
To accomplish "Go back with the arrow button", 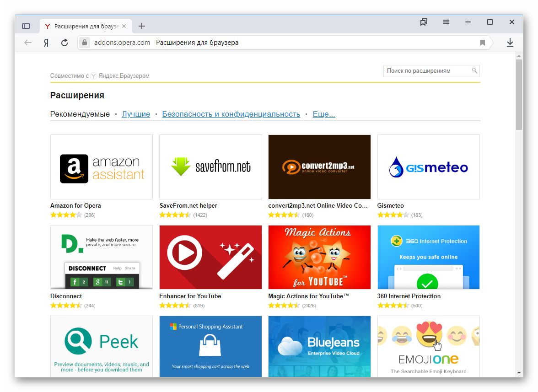I will point(28,43).
